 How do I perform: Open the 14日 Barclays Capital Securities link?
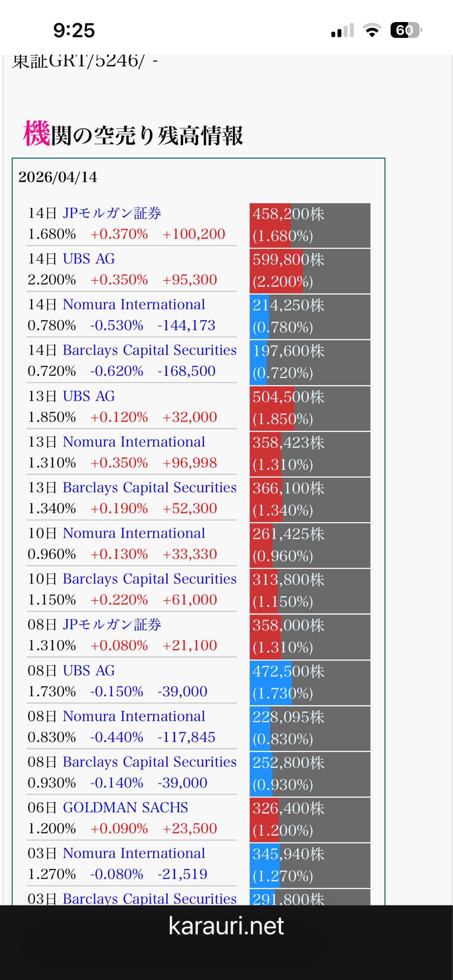[x=149, y=350]
